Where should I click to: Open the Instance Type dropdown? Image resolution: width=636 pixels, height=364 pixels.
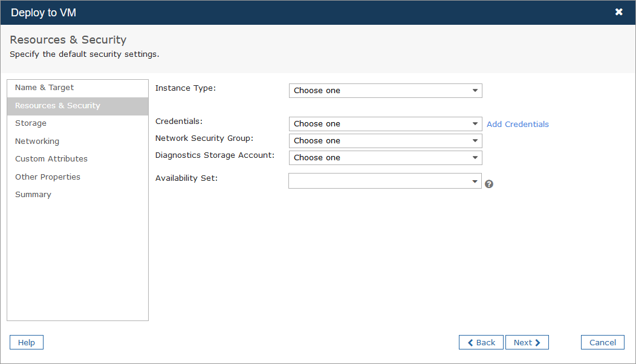[x=385, y=91]
